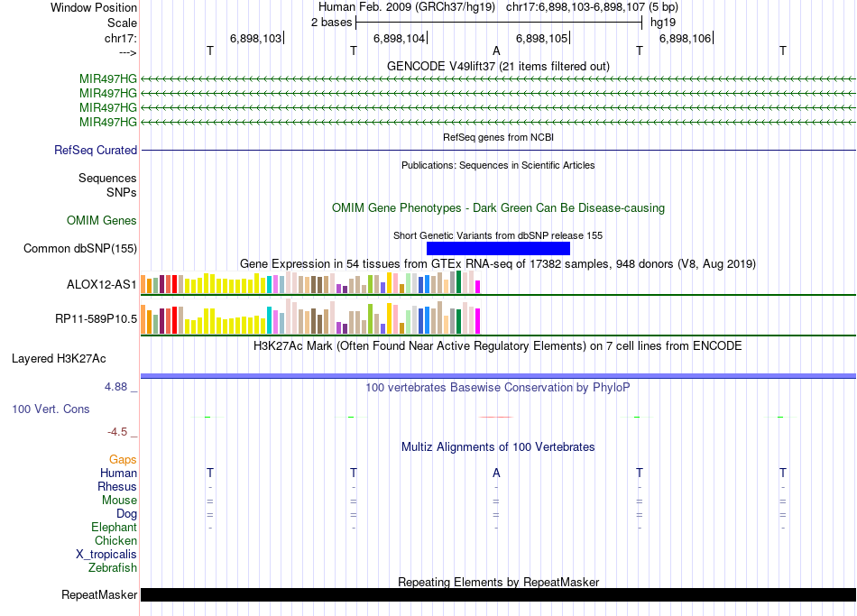857x616 pixels.
Task: Click the A base in the top sequence row
Action: (496, 51)
